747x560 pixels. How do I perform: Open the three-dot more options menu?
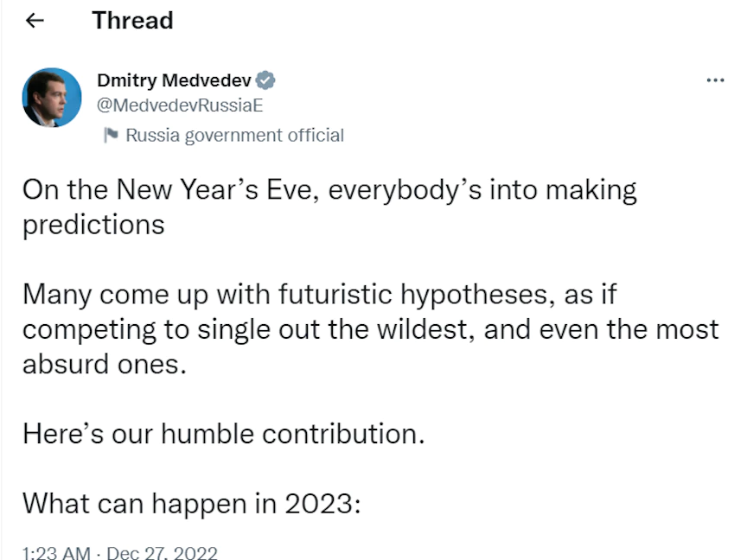(x=715, y=80)
